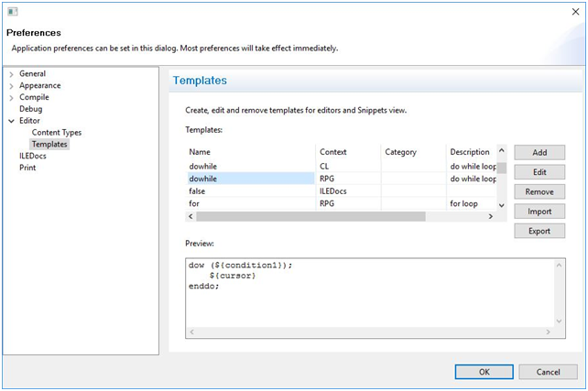The image size is (588, 391).
Task: Open the Print preferences page
Action: tap(27, 168)
